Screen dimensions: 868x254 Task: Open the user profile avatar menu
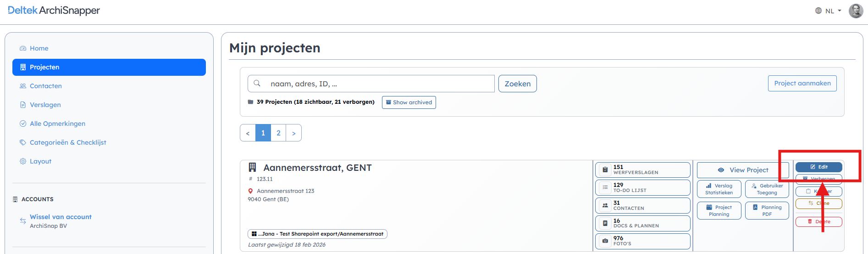pos(856,11)
